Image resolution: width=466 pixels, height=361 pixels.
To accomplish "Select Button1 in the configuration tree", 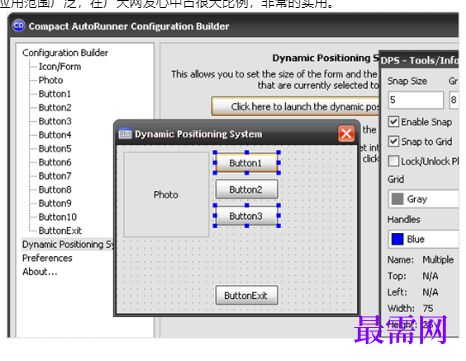I will pyautogui.click(x=55, y=94).
